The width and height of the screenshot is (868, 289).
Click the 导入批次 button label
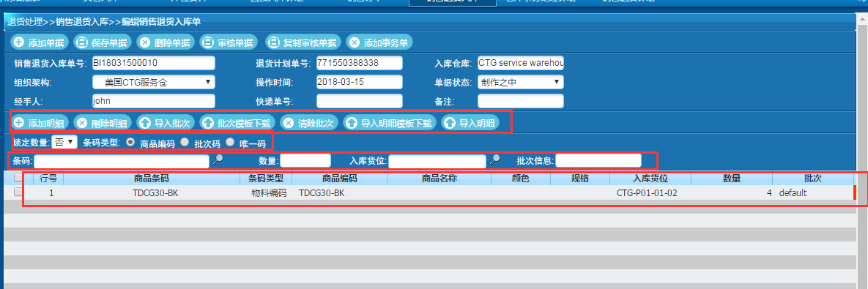[x=171, y=123]
